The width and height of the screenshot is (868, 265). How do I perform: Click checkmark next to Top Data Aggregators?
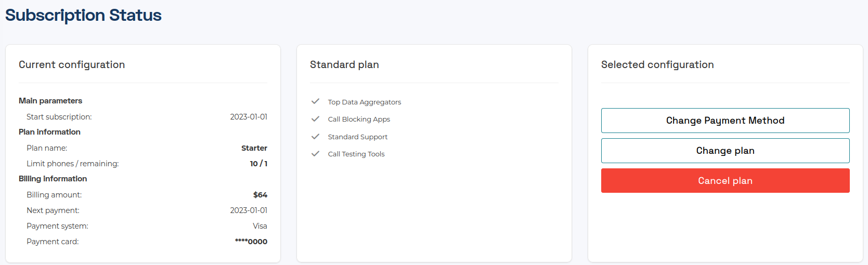tap(315, 101)
